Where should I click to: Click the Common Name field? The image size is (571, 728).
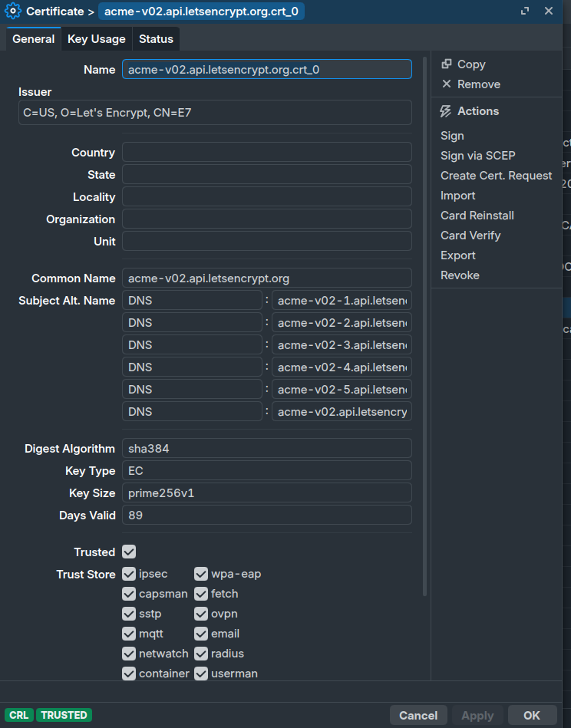pyautogui.click(x=266, y=278)
